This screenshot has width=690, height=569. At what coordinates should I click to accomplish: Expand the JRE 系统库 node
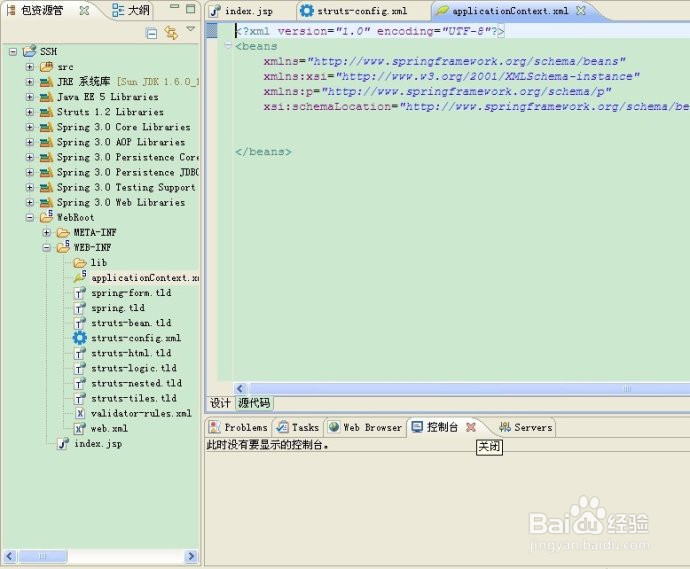[29, 82]
